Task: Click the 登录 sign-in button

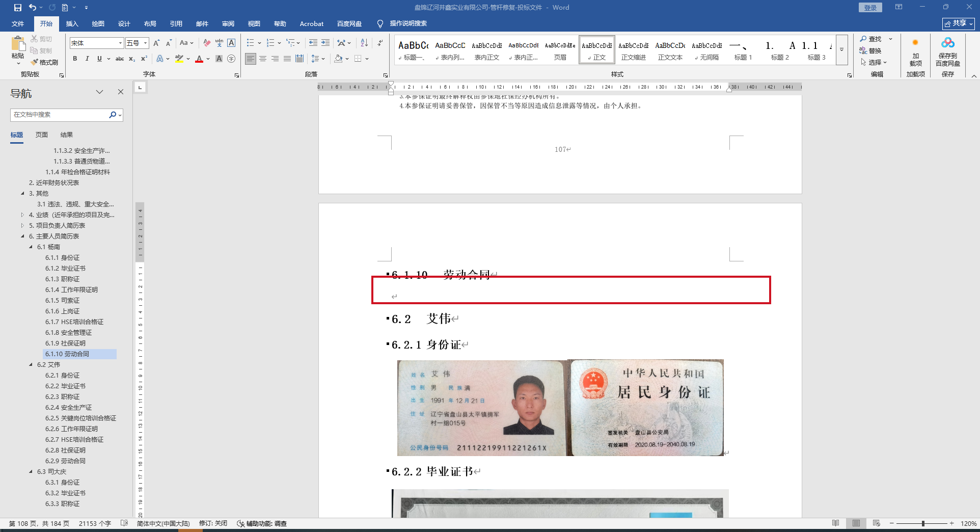Action: click(870, 8)
